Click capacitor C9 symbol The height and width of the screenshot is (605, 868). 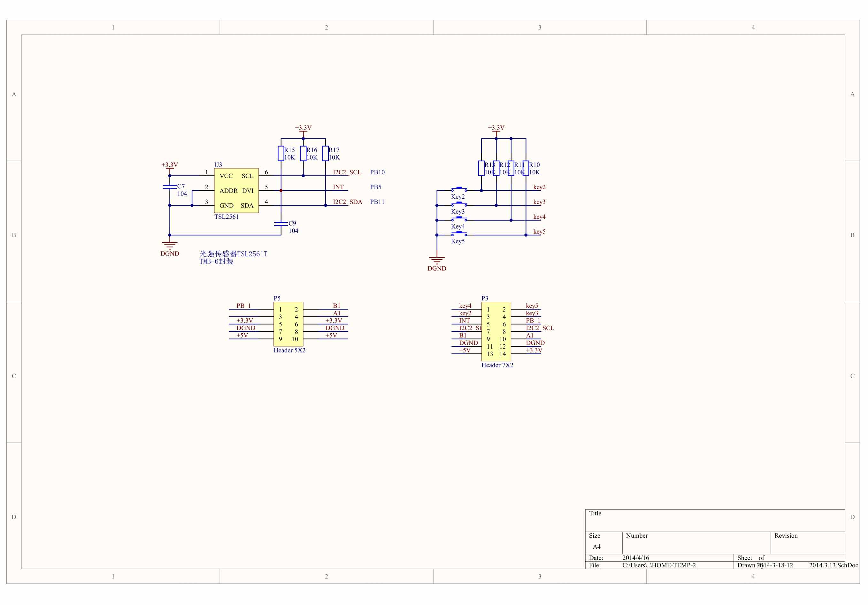click(281, 224)
